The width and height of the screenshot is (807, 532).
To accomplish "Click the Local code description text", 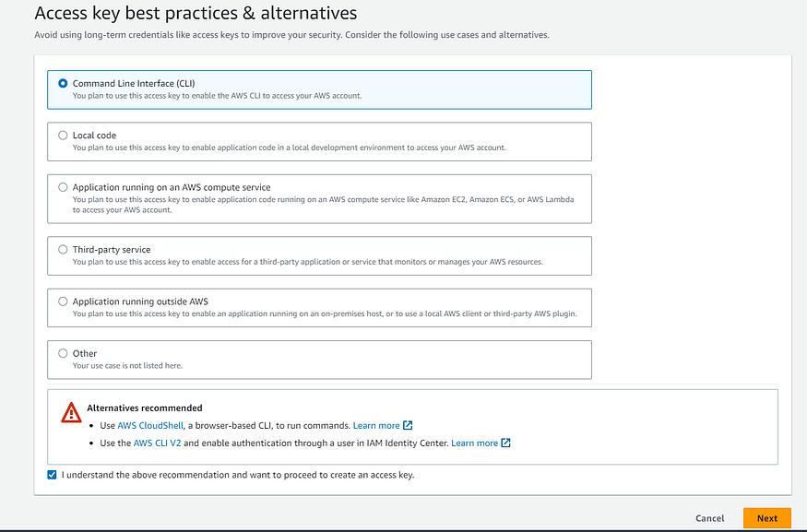I will 290,148.
